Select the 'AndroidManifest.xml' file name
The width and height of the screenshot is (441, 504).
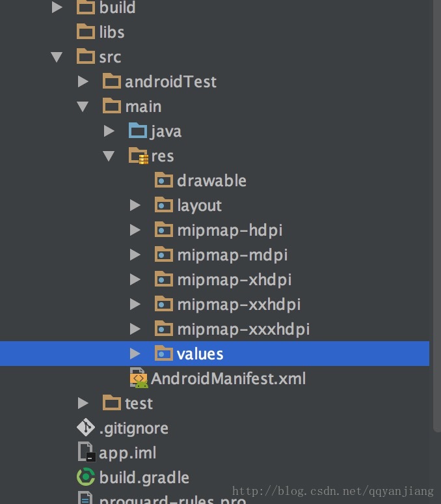point(228,378)
